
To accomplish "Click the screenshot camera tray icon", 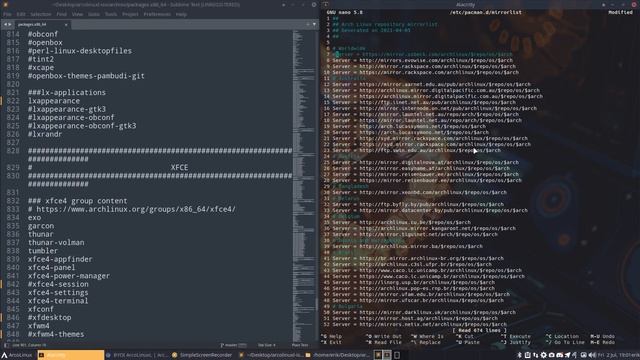I will [x=551, y=355].
